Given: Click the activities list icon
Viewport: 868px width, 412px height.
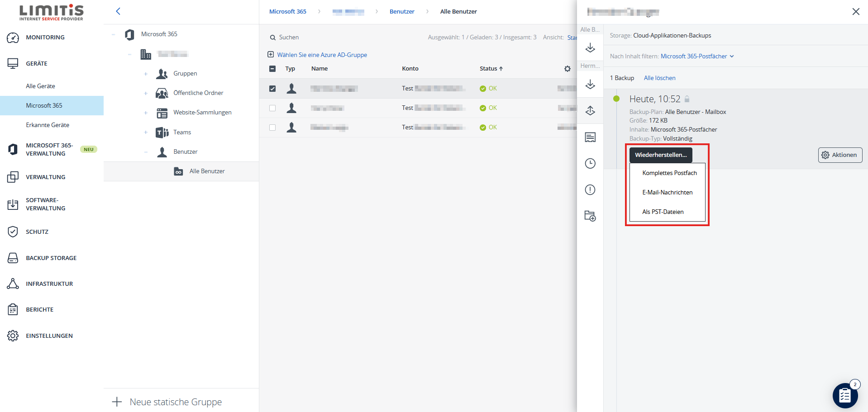Looking at the screenshot, I should pos(590,137).
